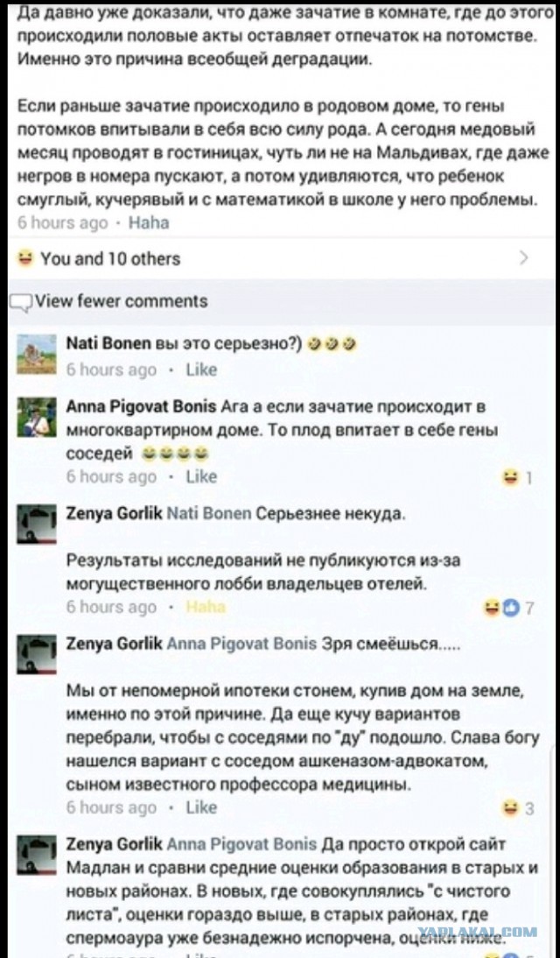Collapse thread via 'View fewer comments'
This screenshot has height=958, width=560.
pyautogui.click(x=120, y=300)
